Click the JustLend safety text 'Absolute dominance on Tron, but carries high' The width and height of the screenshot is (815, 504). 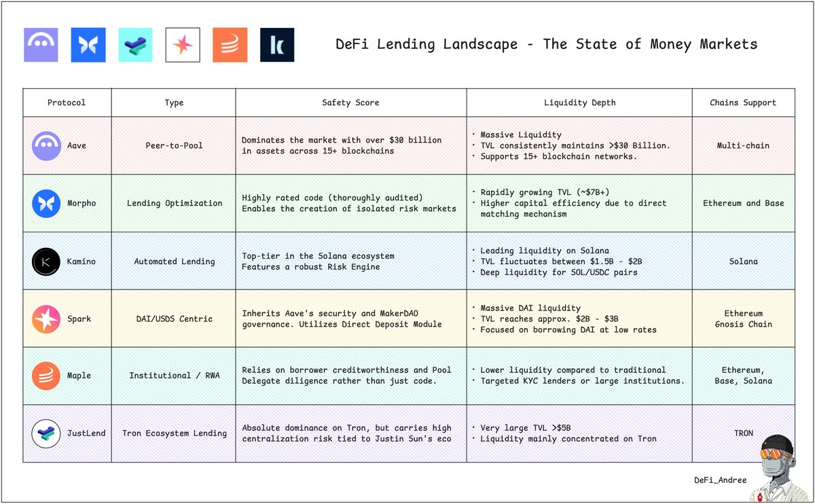click(x=346, y=428)
